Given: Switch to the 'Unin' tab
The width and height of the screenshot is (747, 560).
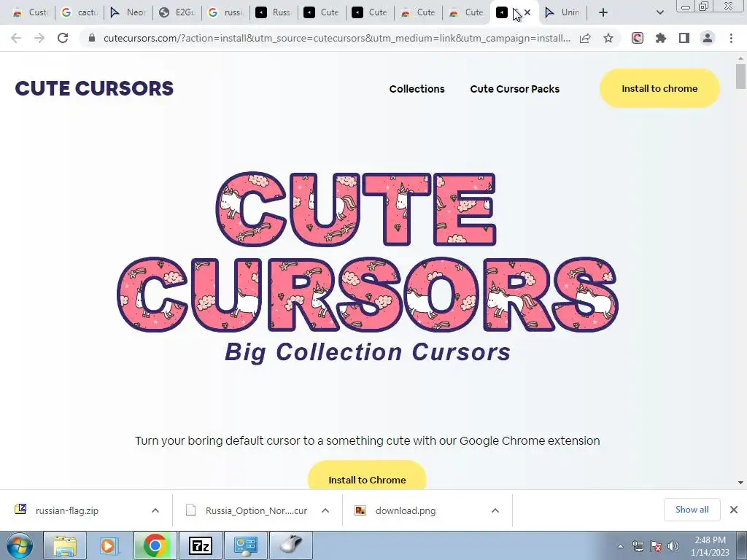Looking at the screenshot, I should (562, 12).
